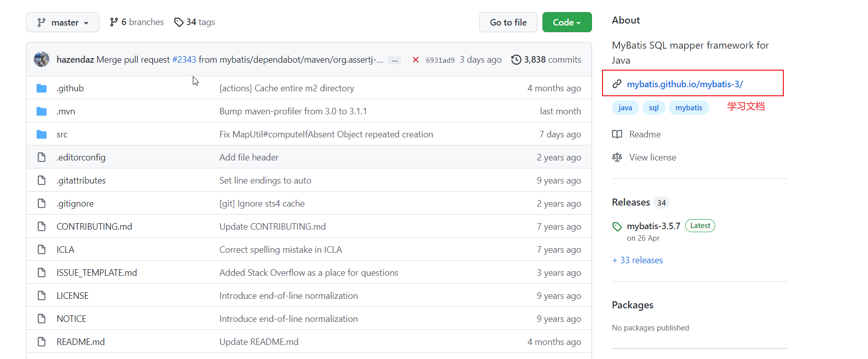The image size is (868, 359).
Task: Open commit 'Update README.md'
Action: point(259,342)
